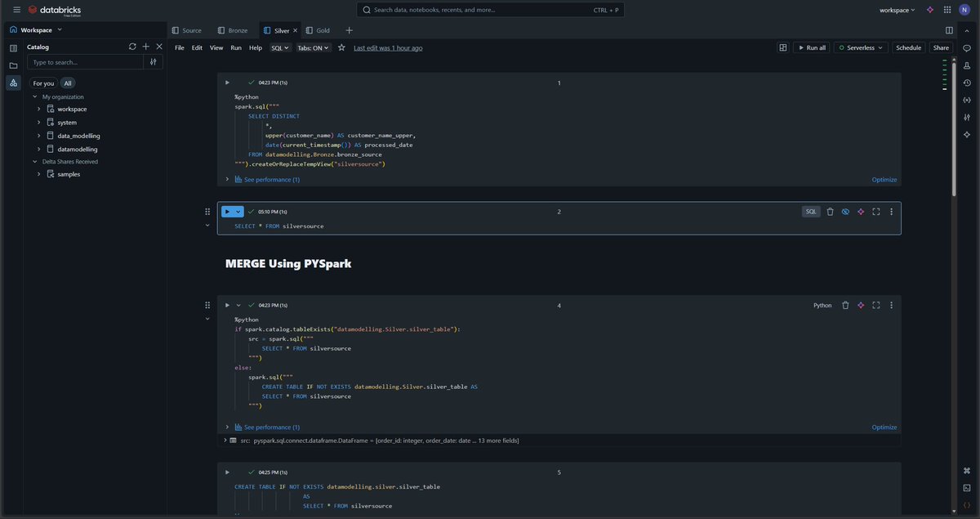Maximize cell 2 with fullscreen icon

point(876,212)
